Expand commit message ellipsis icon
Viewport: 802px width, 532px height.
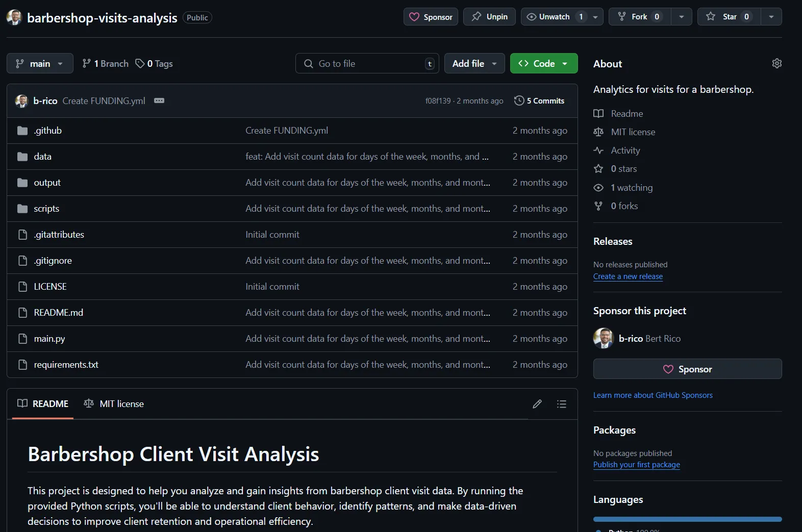(x=159, y=100)
